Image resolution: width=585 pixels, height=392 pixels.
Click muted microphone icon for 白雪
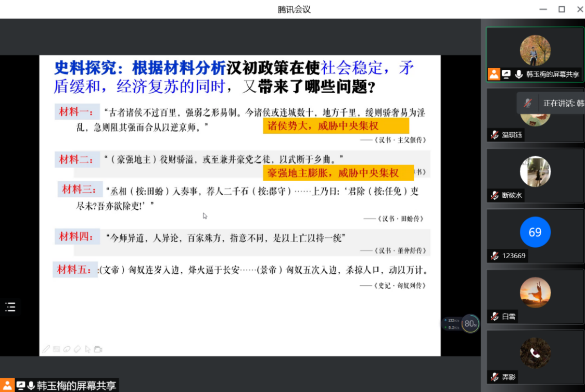tap(494, 316)
